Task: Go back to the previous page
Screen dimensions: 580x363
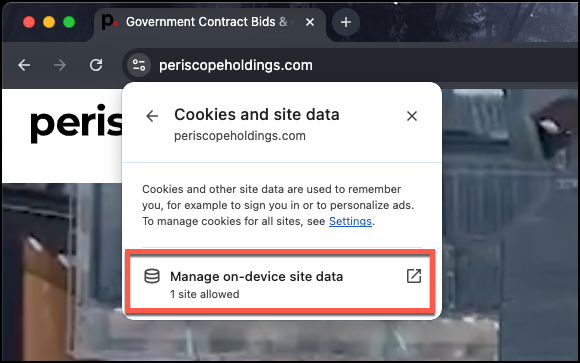Action: [24, 65]
